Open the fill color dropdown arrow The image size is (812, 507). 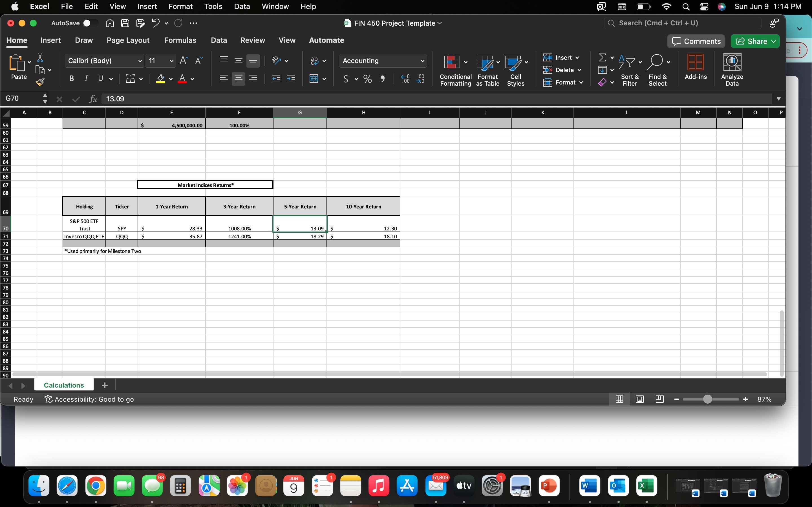(x=171, y=79)
